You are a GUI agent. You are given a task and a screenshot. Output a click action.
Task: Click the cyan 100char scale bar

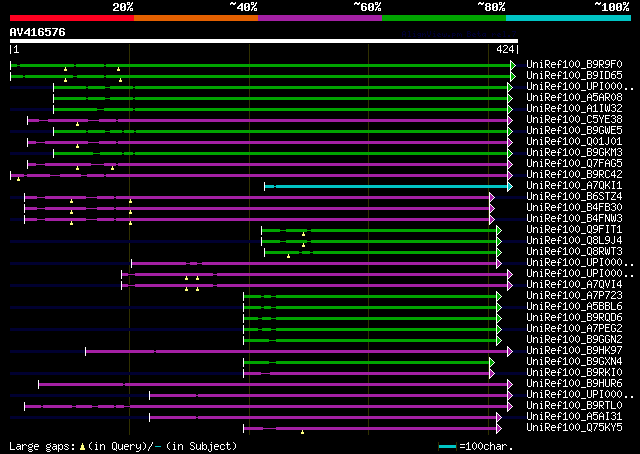tap(447, 446)
